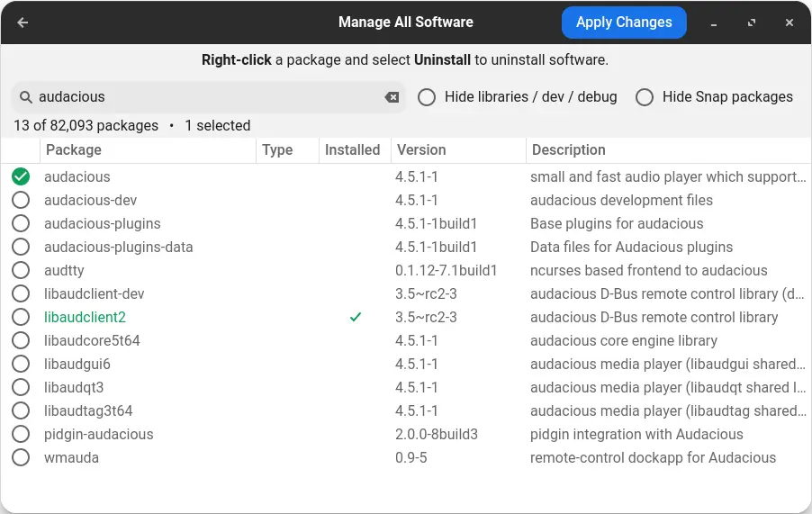
Task: Select the libaudclient2 package checkbox
Action: tap(21, 317)
